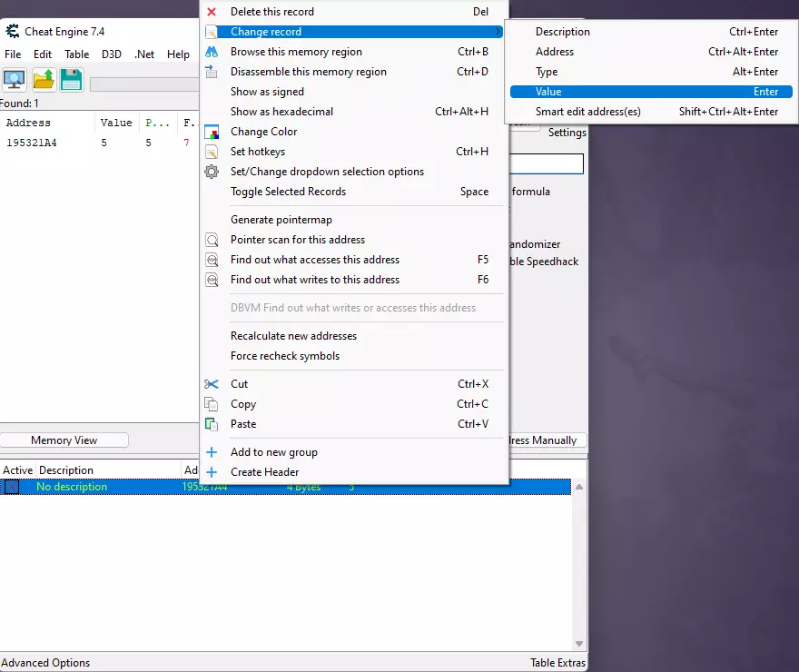The width and height of the screenshot is (799, 672).
Task: Click the Found: 1 label
Action: tap(19, 104)
